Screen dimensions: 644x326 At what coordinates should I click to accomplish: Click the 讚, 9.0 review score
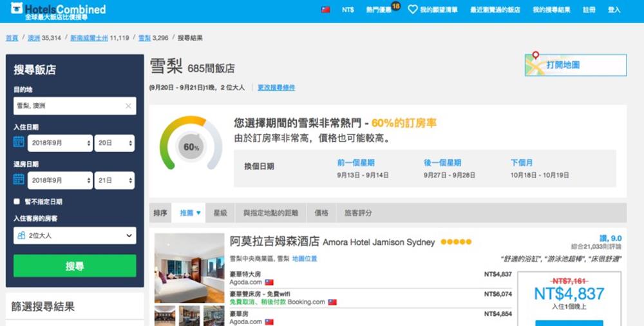[611, 238]
